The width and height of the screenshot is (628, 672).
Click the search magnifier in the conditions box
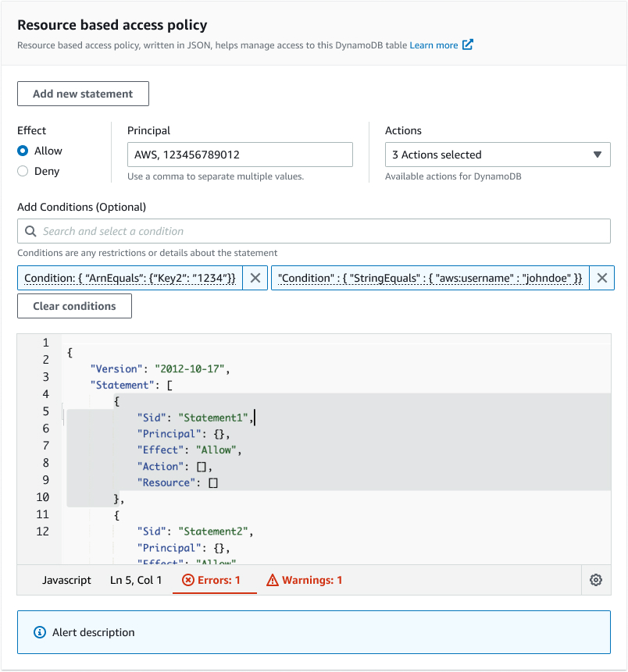[30, 231]
